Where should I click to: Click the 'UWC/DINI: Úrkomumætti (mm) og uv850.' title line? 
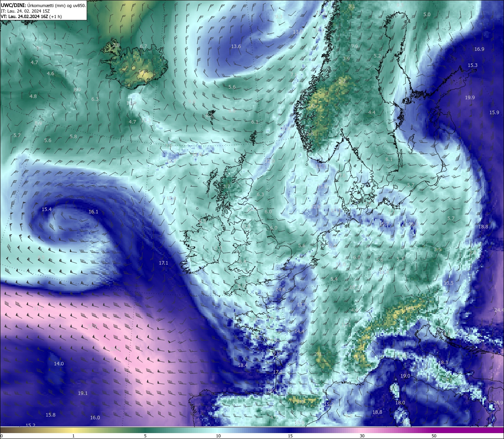(43, 6)
